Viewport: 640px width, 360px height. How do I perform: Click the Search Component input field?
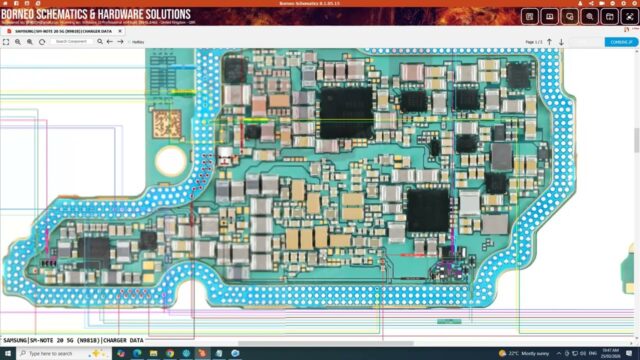click(71, 42)
